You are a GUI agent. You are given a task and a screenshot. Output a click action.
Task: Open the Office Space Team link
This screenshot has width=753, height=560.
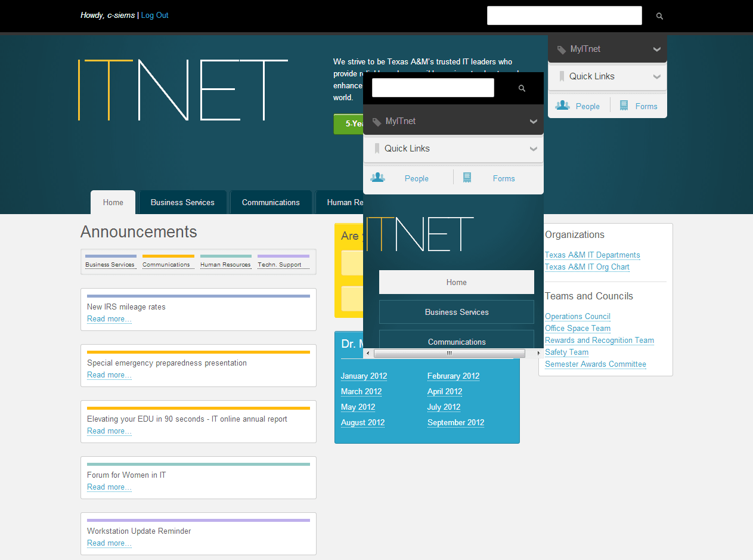coord(577,329)
